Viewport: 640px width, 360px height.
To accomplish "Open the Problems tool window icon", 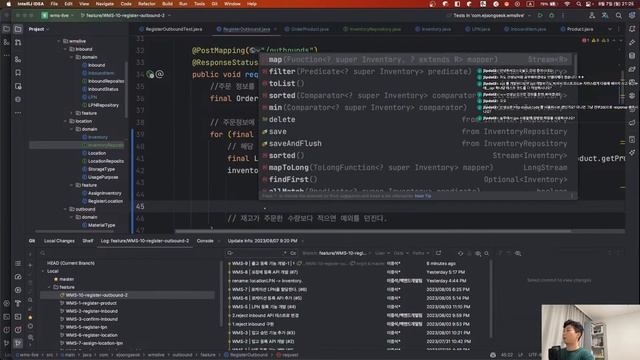I will point(18,330).
